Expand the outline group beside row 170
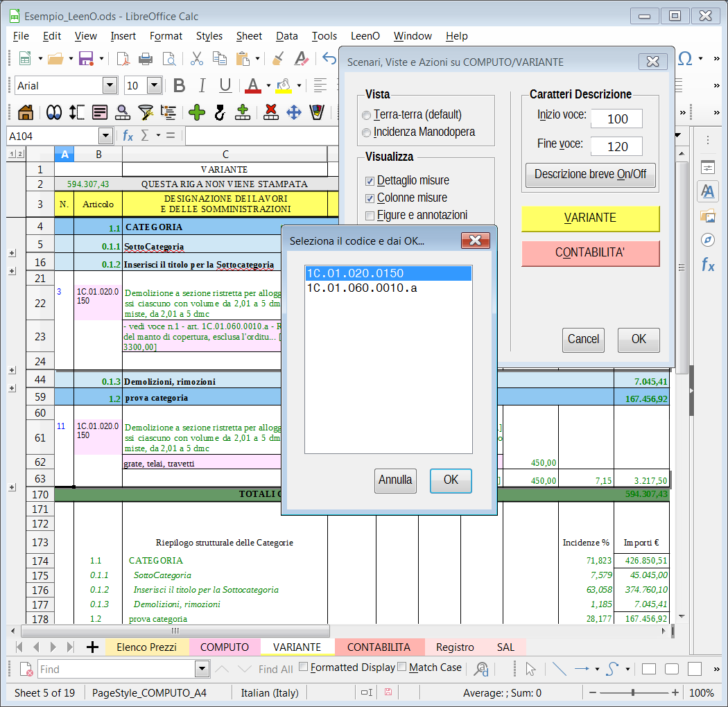Image resolution: width=728 pixels, height=707 pixels. pos(12,487)
